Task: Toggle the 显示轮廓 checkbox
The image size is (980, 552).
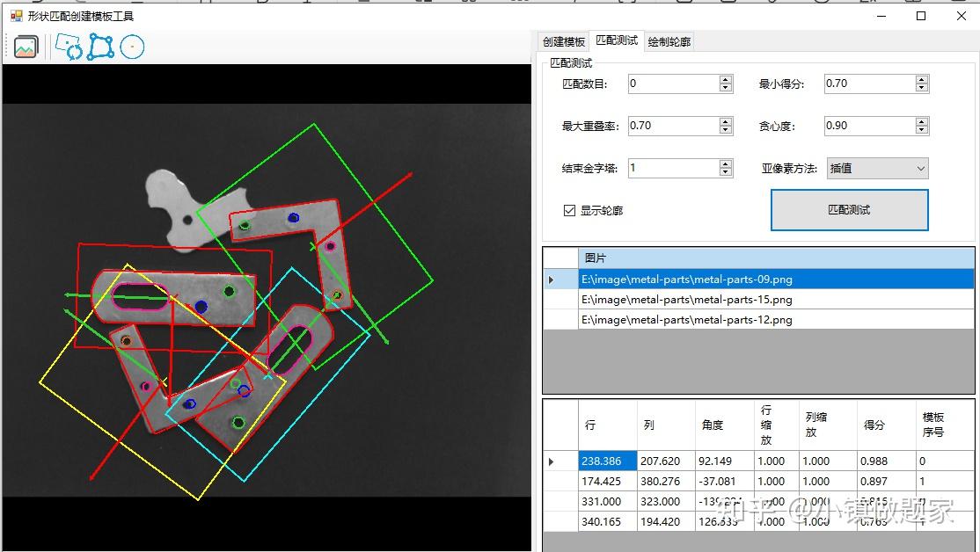Action: coord(567,210)
